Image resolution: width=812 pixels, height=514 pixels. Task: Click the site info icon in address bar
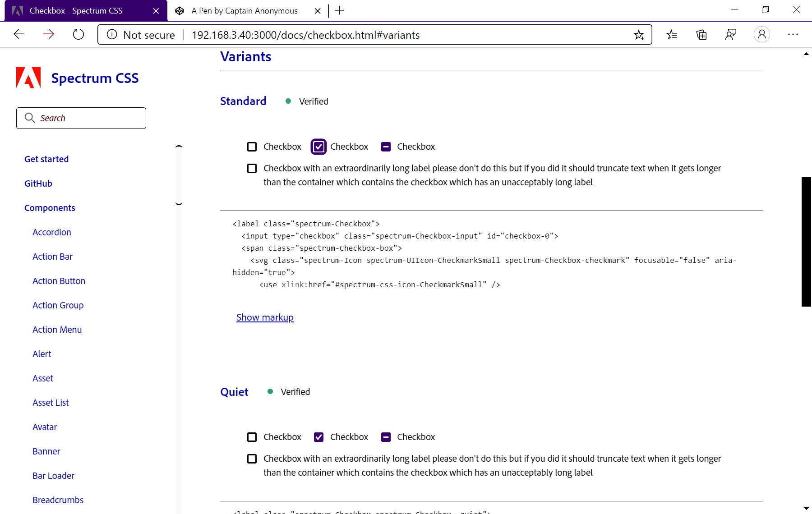click(x=112, y=35)
